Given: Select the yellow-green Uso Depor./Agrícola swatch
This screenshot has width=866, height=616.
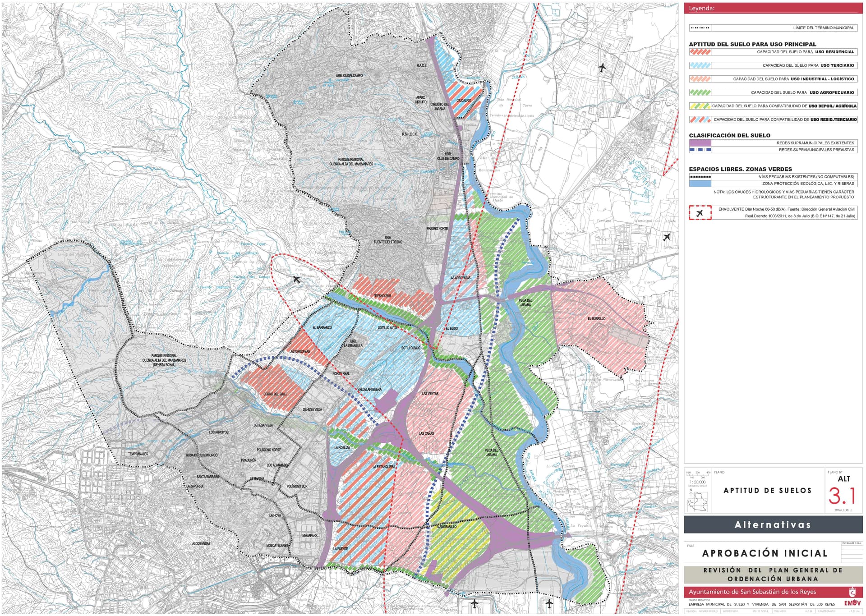Looking at the screenshot, I should [x=700, y=106].
